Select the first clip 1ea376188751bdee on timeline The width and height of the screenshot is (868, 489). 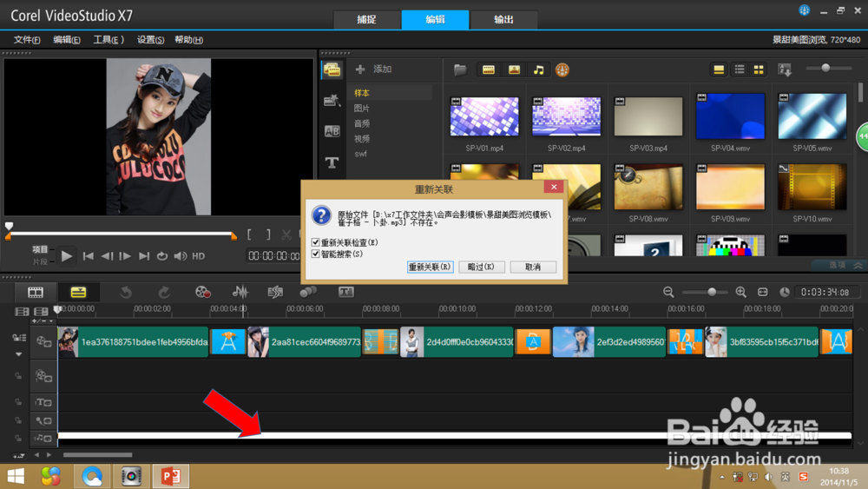133,341
